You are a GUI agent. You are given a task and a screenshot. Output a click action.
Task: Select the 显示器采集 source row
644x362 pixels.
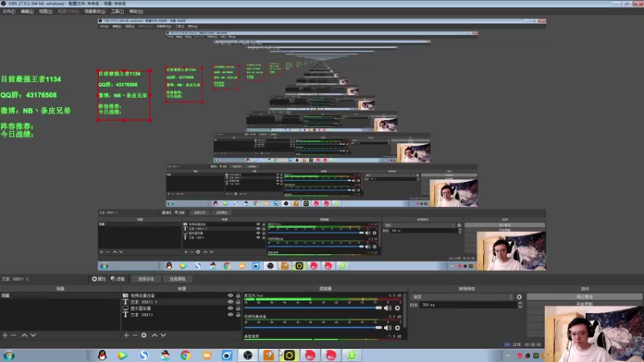(180, 308)
